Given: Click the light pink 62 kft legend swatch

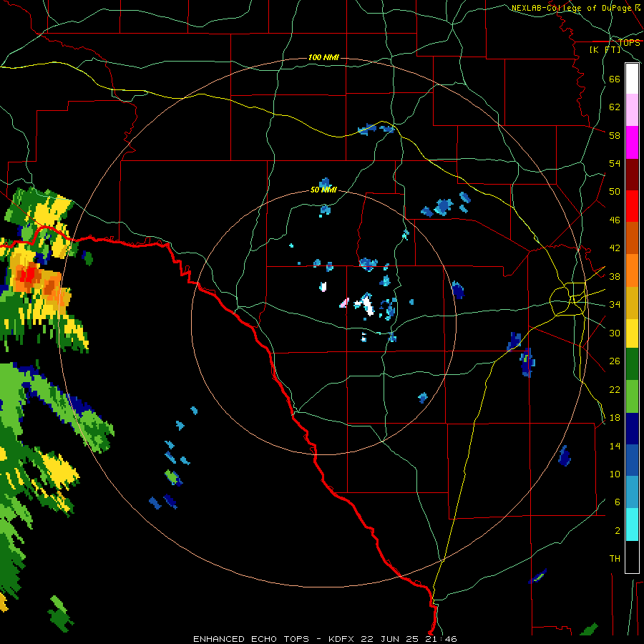Looking at the screenshot, I should point(632,109).
